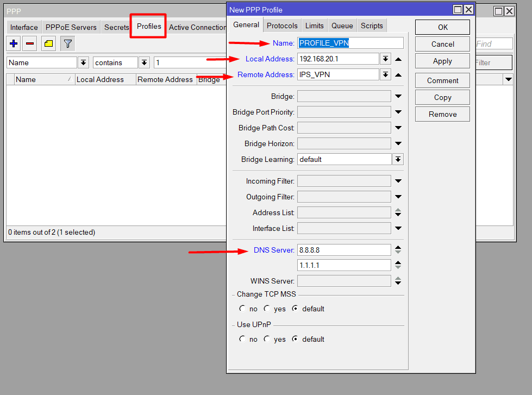Remove selected profile using the minus icon
The image size is (532, 395).
tap(29, 43)
